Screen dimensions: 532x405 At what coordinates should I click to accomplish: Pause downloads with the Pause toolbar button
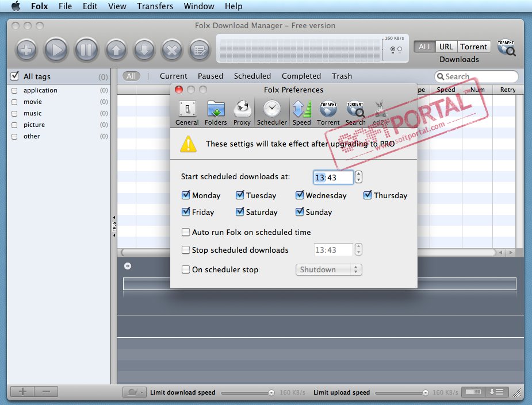[86, 50]
